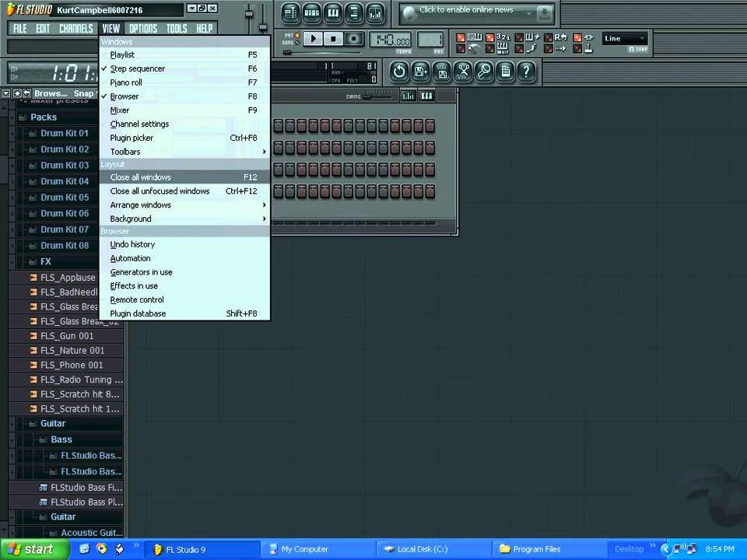
Task: Select Piano roll menu entry
Action: (x=185, y=82)
